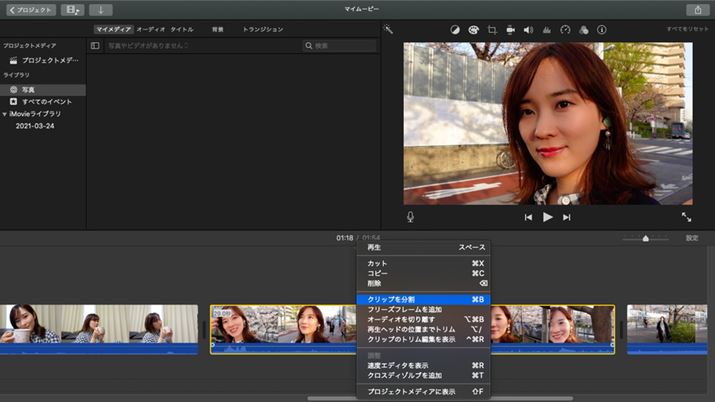Toggle the media sidebar list view

[95, 46]
